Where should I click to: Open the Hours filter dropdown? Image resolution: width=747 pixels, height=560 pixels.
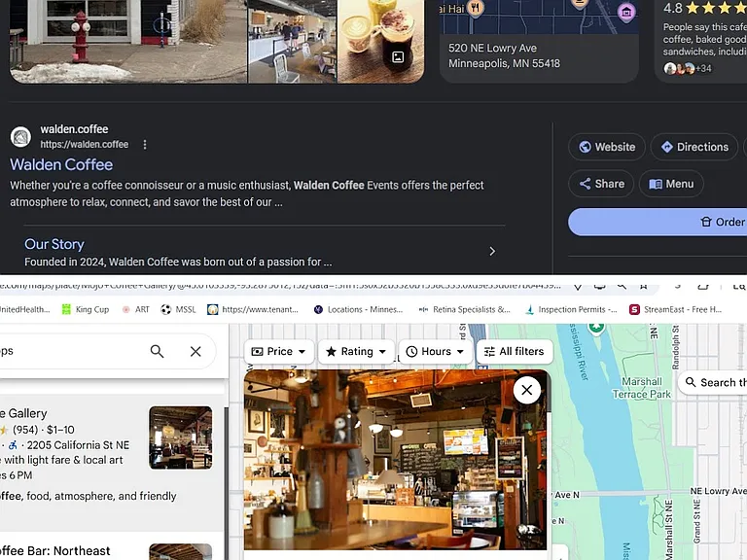click(435, 351)
